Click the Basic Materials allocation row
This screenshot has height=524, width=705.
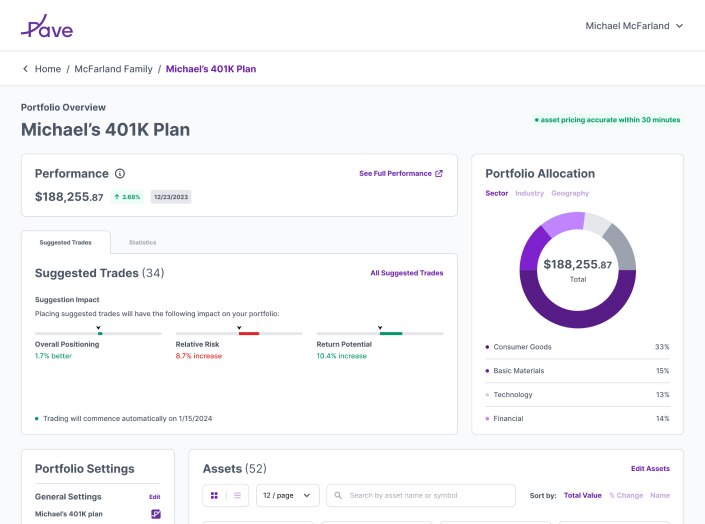pos(577,371)
